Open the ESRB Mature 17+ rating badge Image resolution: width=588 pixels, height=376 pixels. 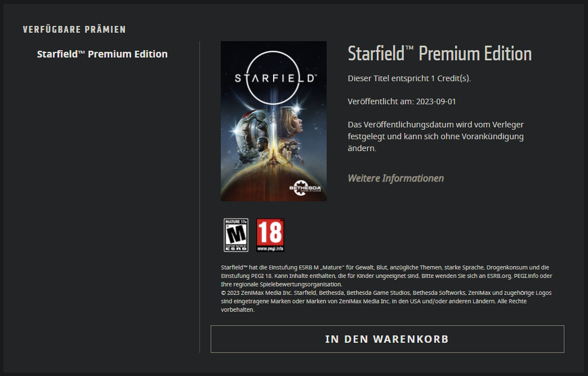click(x=236, y=235)
